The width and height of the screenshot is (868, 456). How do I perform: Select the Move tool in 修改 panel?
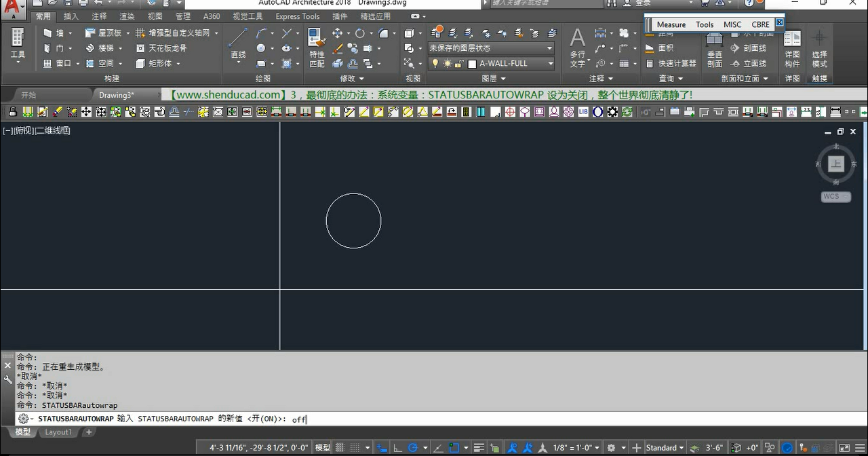click(337, 33)
